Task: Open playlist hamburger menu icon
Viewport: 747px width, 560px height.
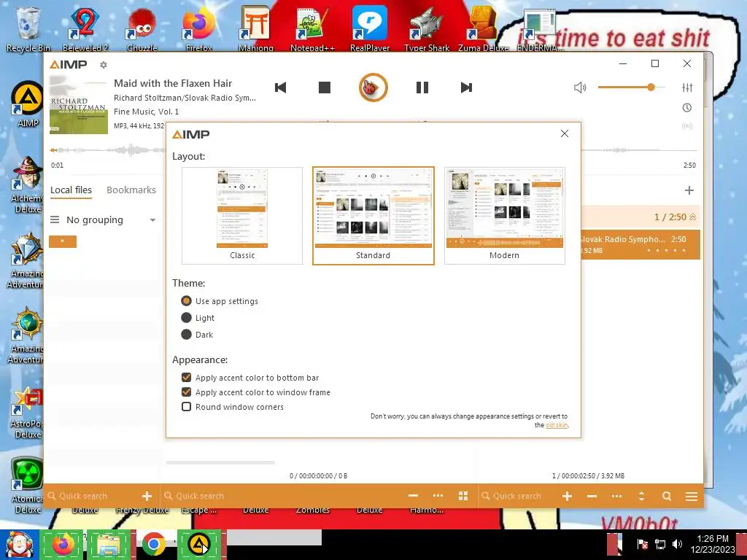Action: pyautogui.click(x=692, y=497)
